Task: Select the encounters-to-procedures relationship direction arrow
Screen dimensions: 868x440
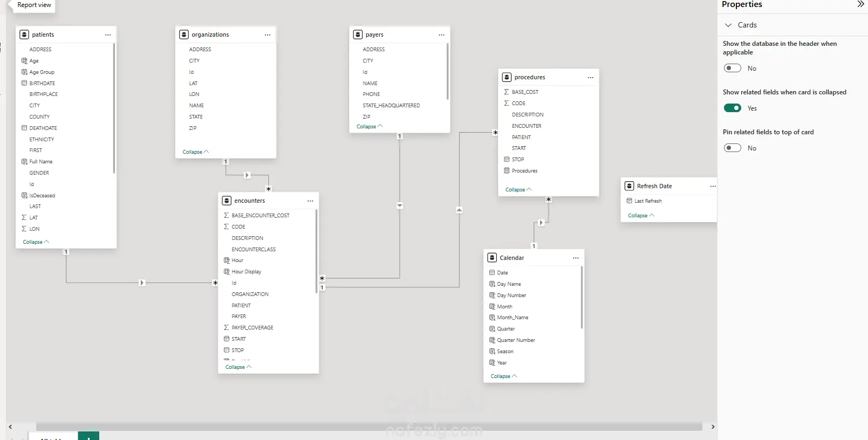Action: (459, 210)
